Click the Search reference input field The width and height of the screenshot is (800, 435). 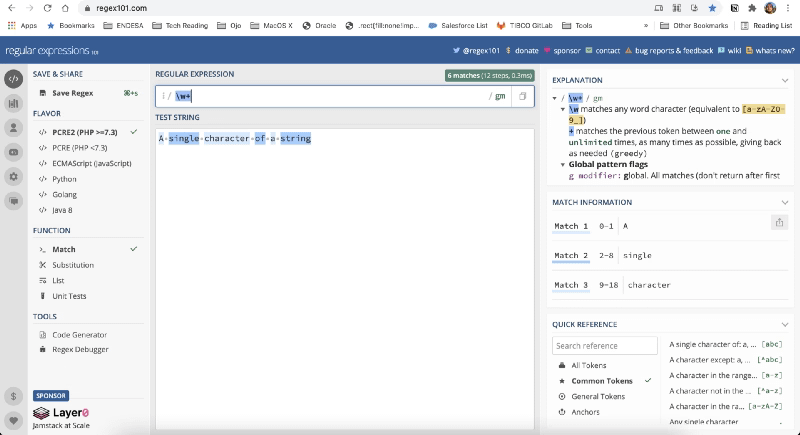pos(604,346)
